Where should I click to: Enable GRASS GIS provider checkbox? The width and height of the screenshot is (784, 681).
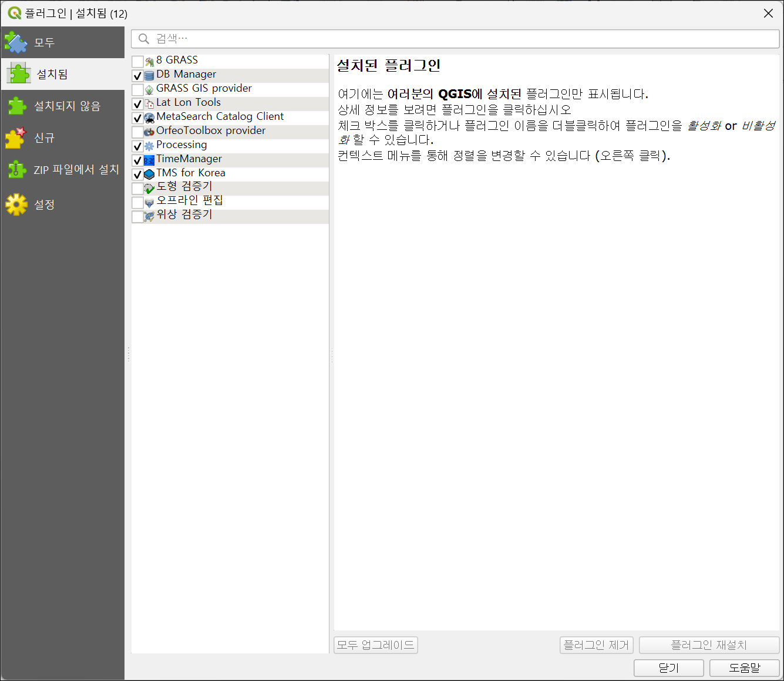138,90
